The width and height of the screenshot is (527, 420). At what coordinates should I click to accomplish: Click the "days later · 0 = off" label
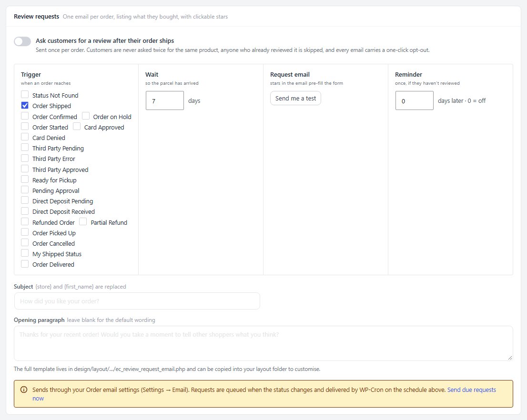pyautogui.click(x=461, y=100)
